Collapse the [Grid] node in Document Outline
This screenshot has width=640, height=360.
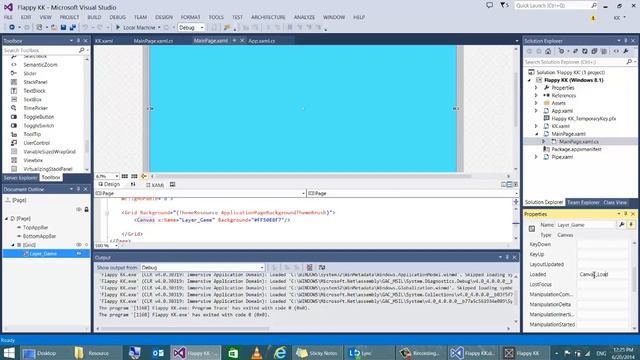tap(13, 245)
